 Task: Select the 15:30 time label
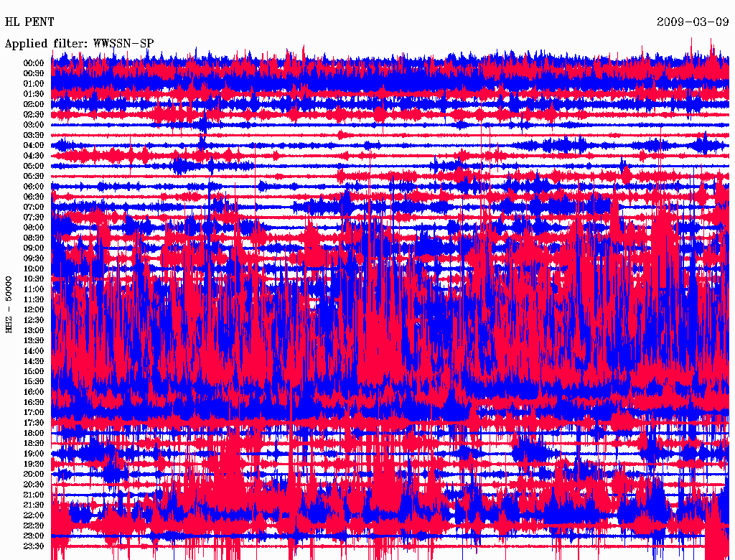pos(34,382)
